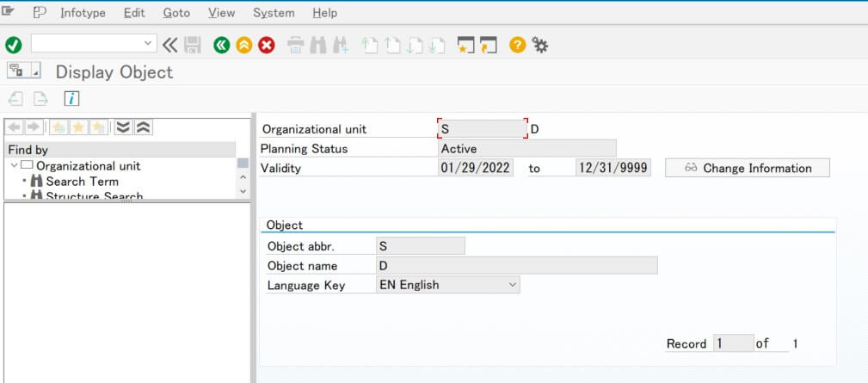Click the Previous record page icon

point(15,99)
